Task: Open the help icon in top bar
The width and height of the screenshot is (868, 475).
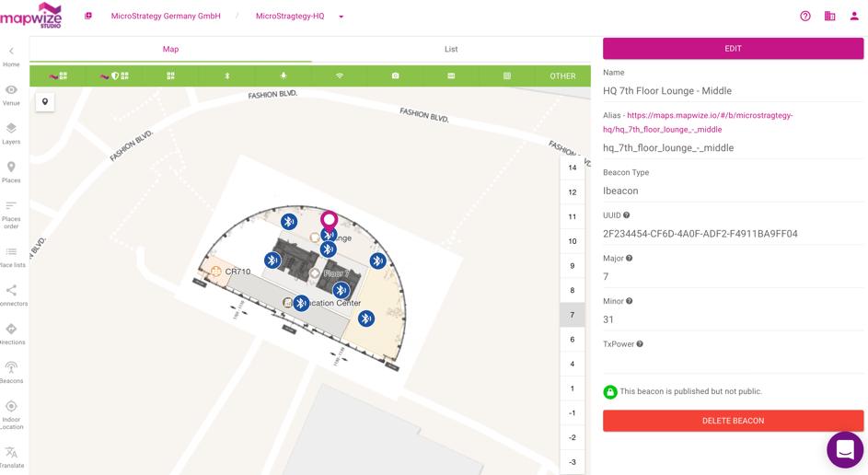Action: [805, 17]
